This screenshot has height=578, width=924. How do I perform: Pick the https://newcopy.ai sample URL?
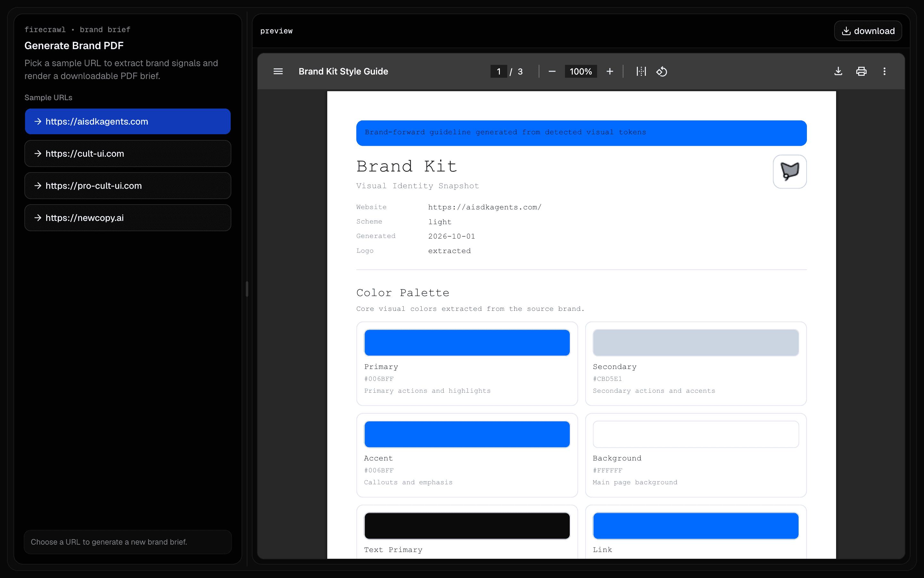[128, 218]
